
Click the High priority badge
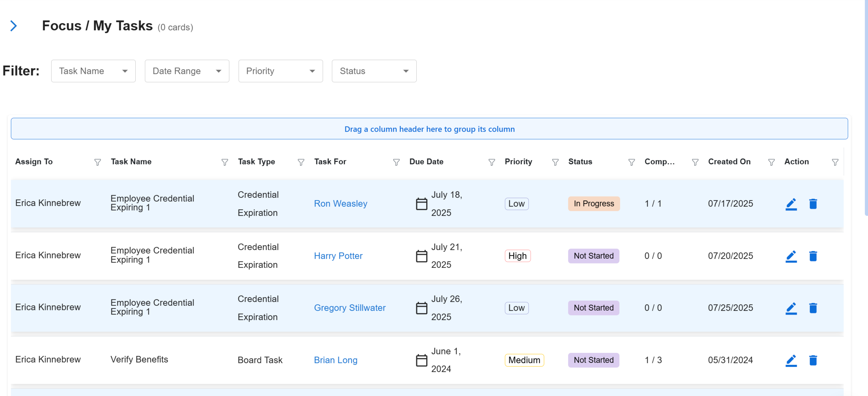coord(518,256)
